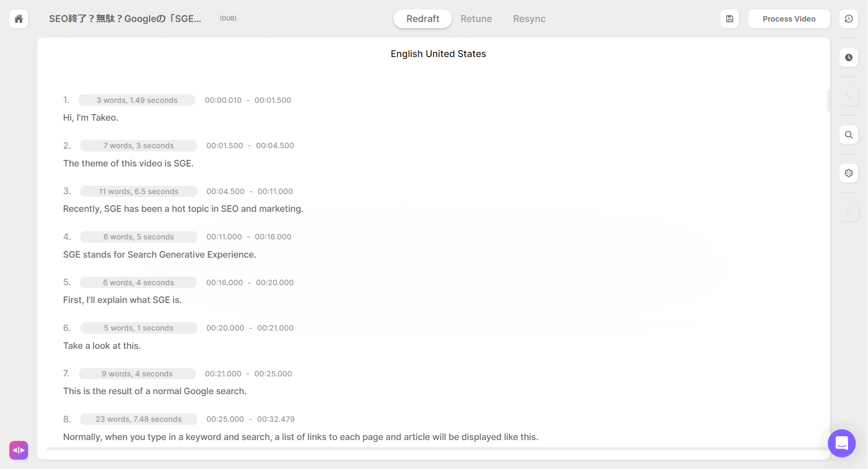Open the search icon in right sidebar

[x=849, y=135]
